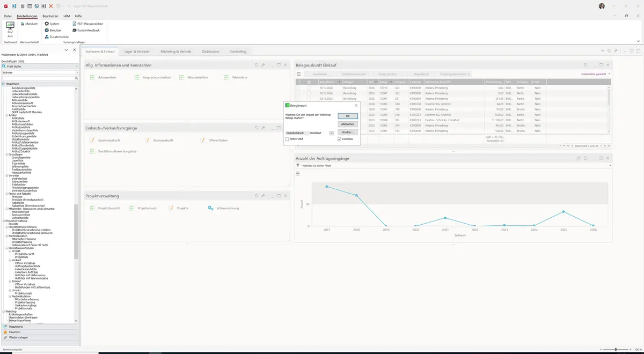Select the 2025 data point in the chart
Viewport: 644px width, 354px height.
(x=563, y=211)
